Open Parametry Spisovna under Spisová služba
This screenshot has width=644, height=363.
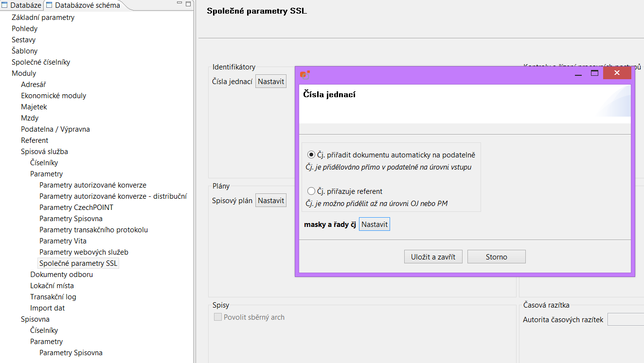coord(71,219)
